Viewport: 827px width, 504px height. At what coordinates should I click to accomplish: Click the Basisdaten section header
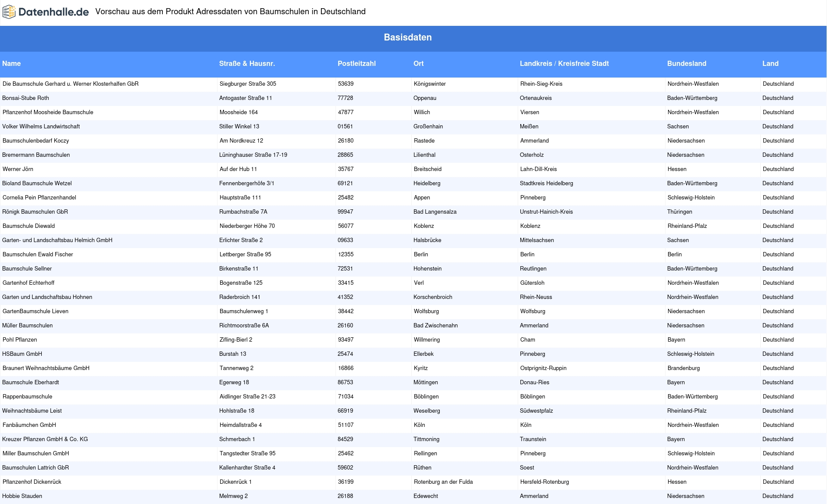(x=407, y=37)
